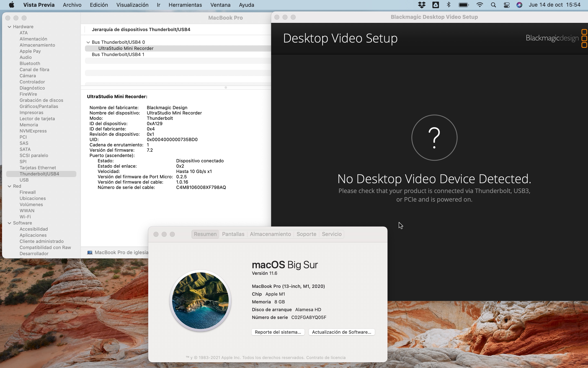Collapse Bus Thunderbolt/USB4 0
Image resolution: width=588 pixels, height=368 pixels.
coord(88,42)
